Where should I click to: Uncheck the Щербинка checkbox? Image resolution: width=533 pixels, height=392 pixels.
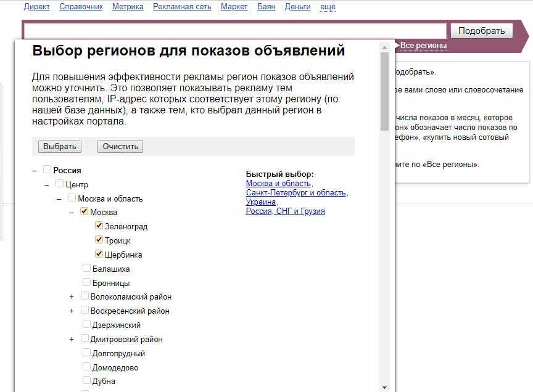(99, 254)
